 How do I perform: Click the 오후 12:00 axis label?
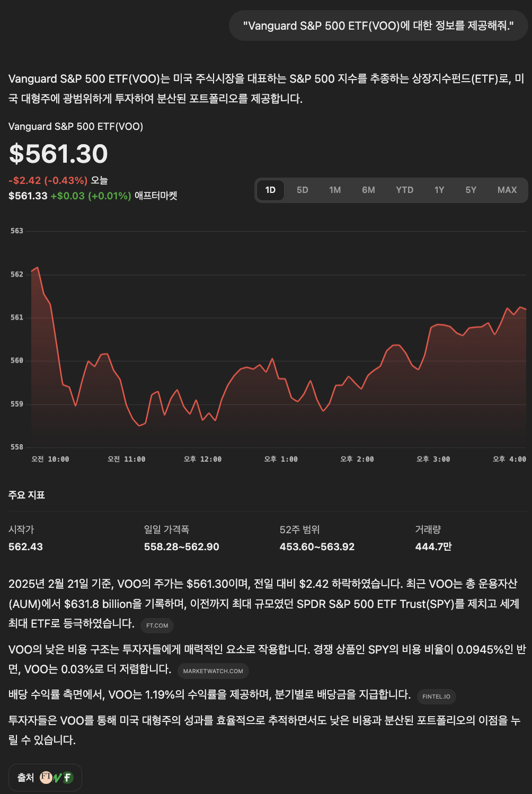(x=202, y=459)
